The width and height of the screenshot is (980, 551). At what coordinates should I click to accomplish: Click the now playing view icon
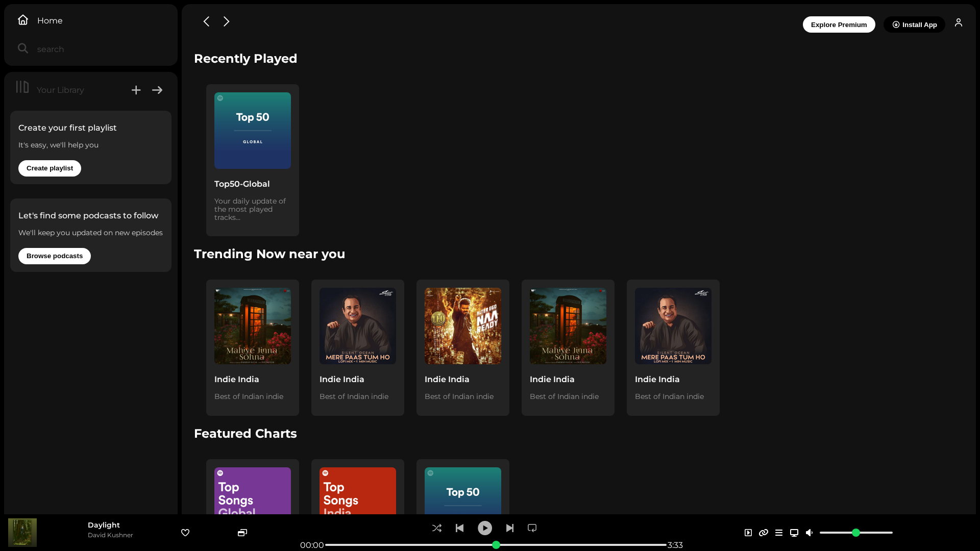point(748,533)
